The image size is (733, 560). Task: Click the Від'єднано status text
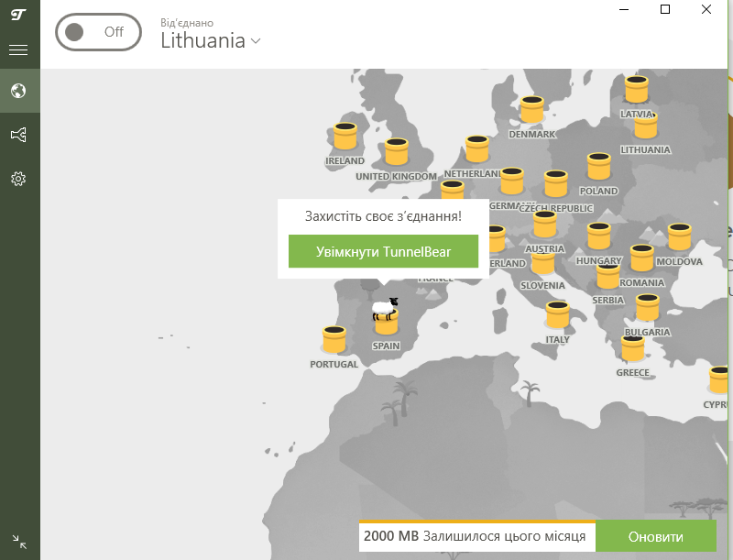pyautogui.click(x=187, y=23)
